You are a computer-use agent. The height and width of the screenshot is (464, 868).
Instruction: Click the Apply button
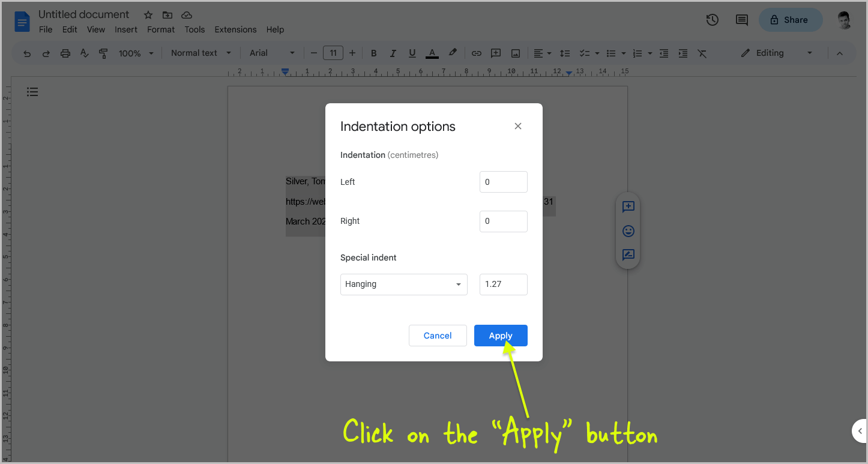pyautogui.click(x=501, y=336)
